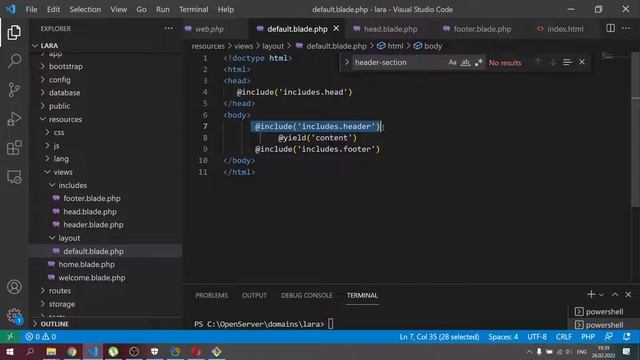
Task: Change cursor position via Ln 7, Col 35
Action: [439, 337]
